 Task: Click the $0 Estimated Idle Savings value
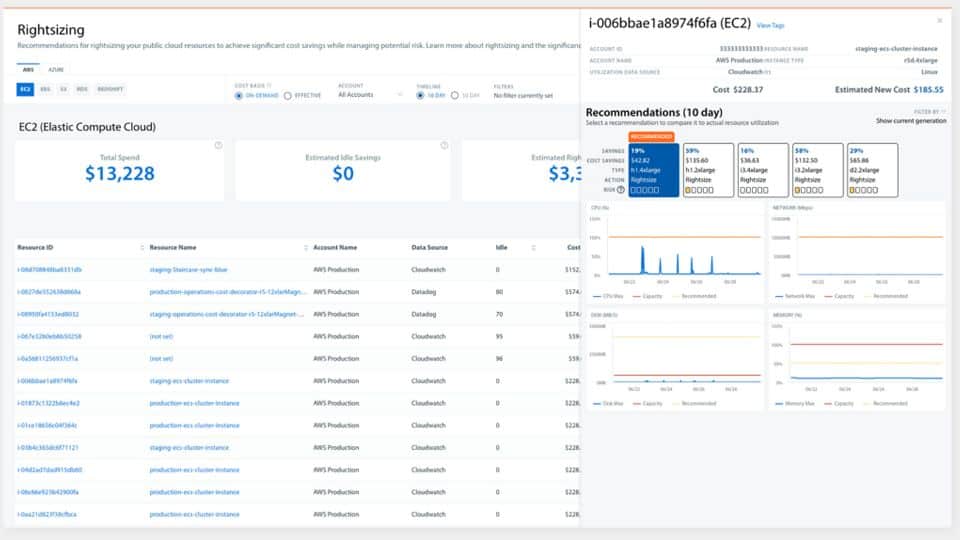(x=343, y=174)
